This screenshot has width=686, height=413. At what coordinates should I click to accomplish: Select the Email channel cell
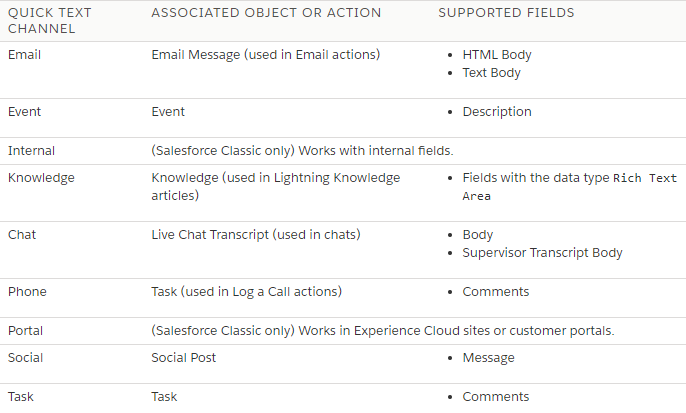point(24,55)
